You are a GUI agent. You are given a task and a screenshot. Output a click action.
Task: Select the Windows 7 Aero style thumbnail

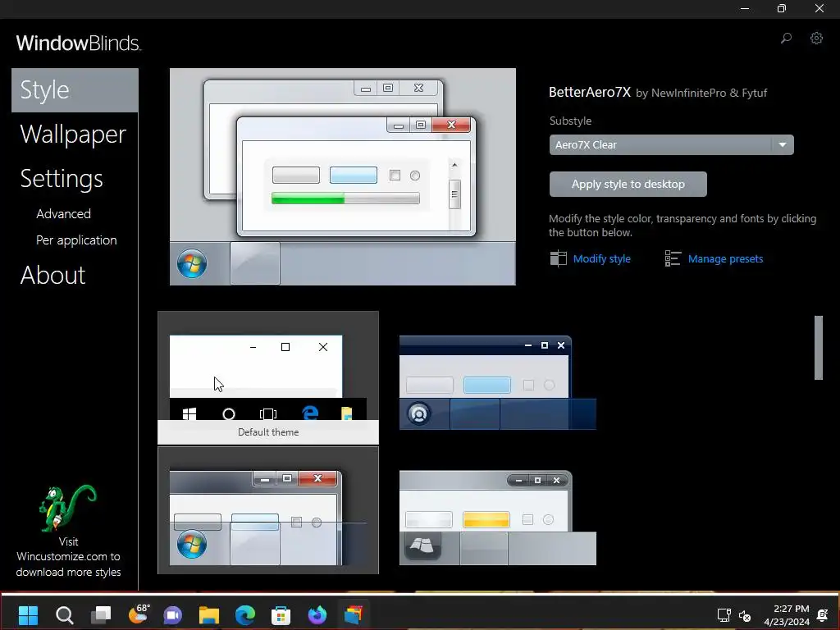pos(268,510)
